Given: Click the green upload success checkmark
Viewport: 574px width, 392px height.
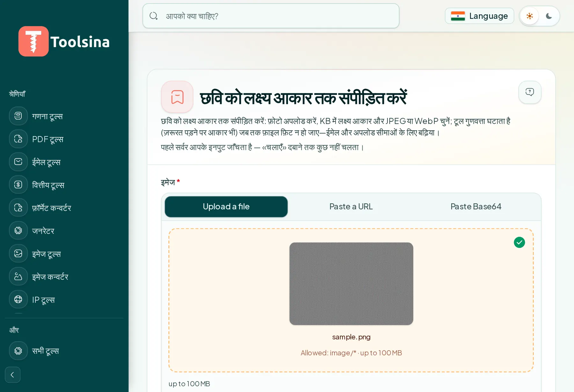Looking at the screenshot, I should (519, 243).
